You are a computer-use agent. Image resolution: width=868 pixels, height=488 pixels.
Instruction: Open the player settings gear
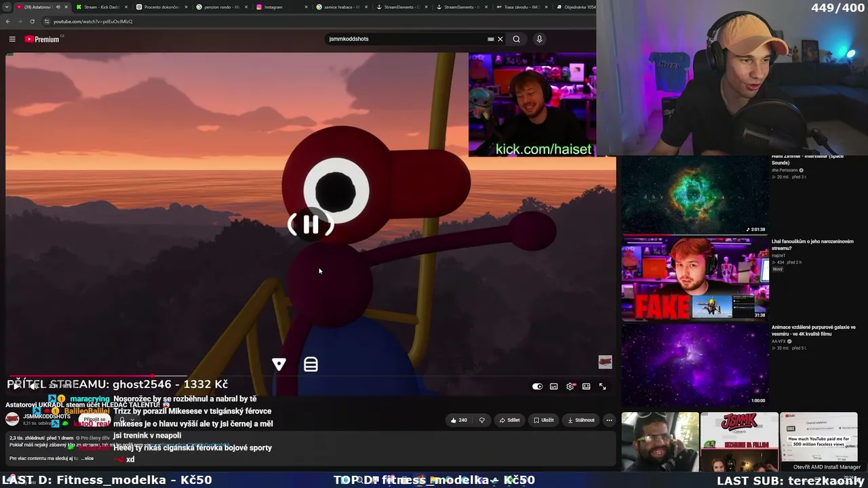pyautogui.click(x=570, y=386)
